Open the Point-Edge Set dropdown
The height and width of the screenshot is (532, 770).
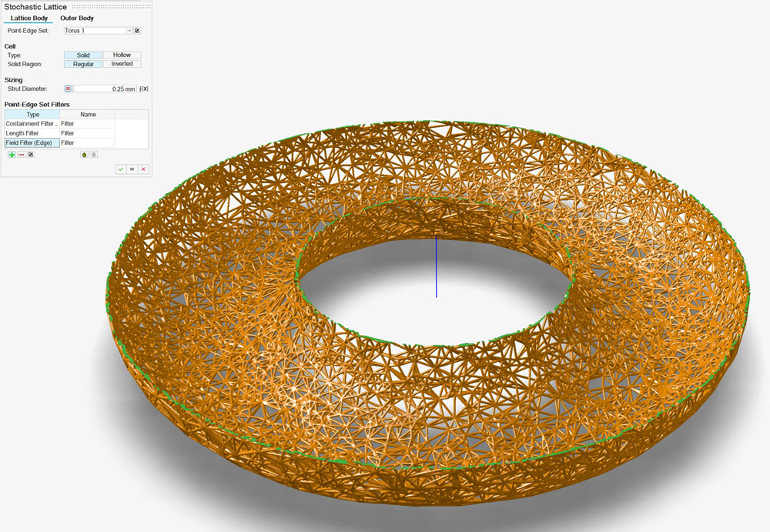point(129,31)
